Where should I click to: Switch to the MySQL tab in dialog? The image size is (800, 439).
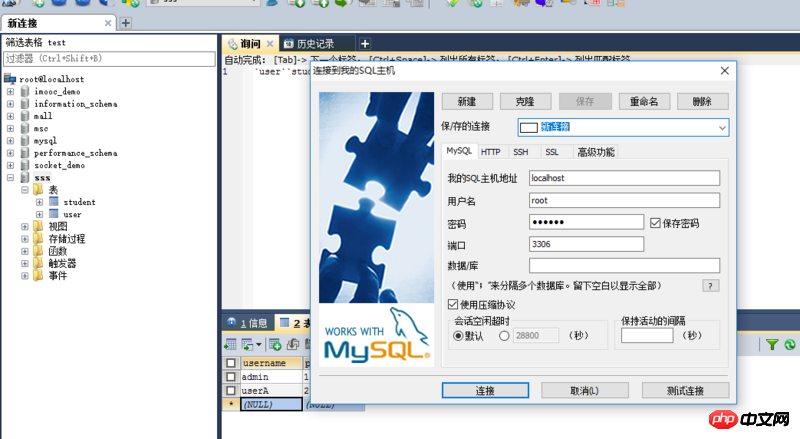coord(459,151)
